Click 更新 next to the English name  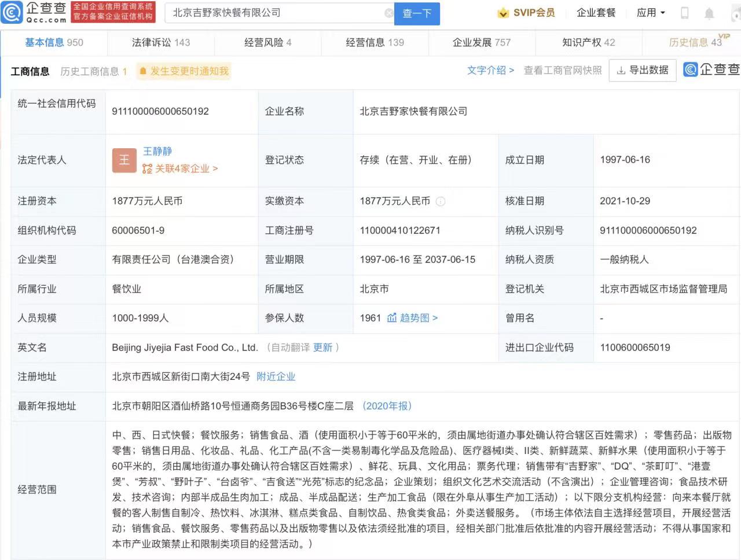coord(323,347)
